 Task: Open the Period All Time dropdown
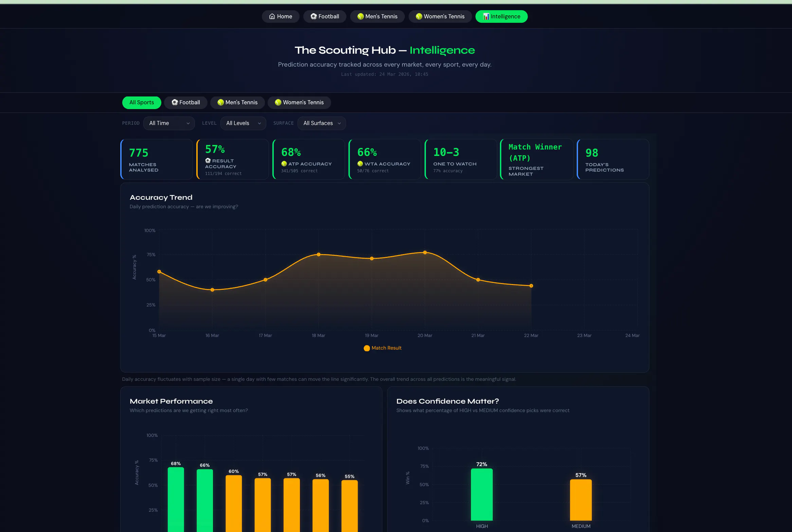pos(169,123)
